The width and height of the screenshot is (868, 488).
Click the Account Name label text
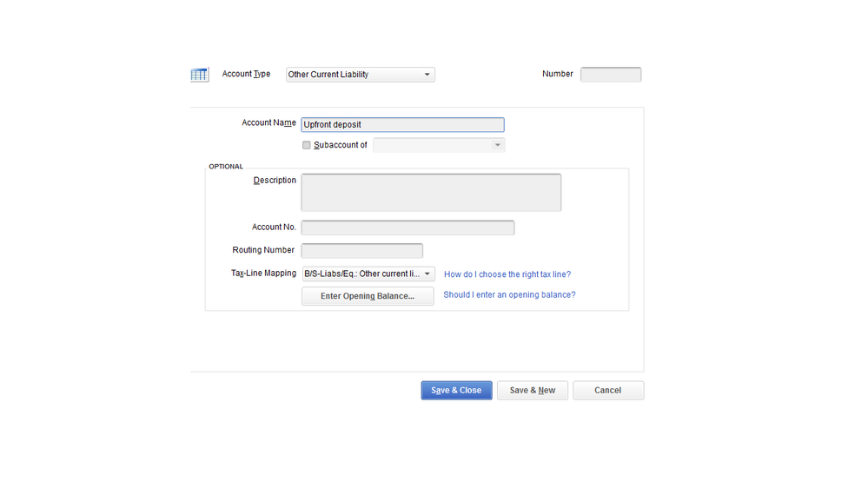268,123
